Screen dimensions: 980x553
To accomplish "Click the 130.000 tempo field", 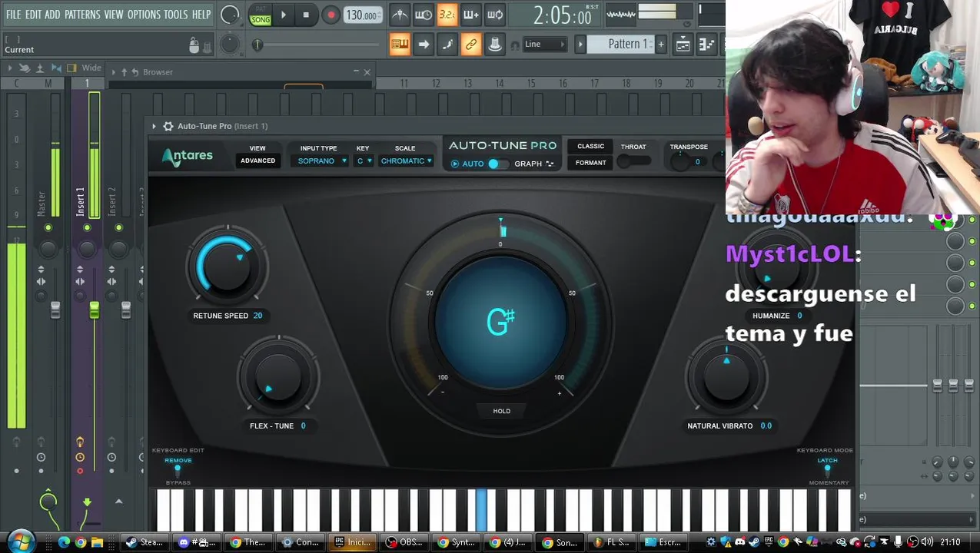I will coord(362,15).
